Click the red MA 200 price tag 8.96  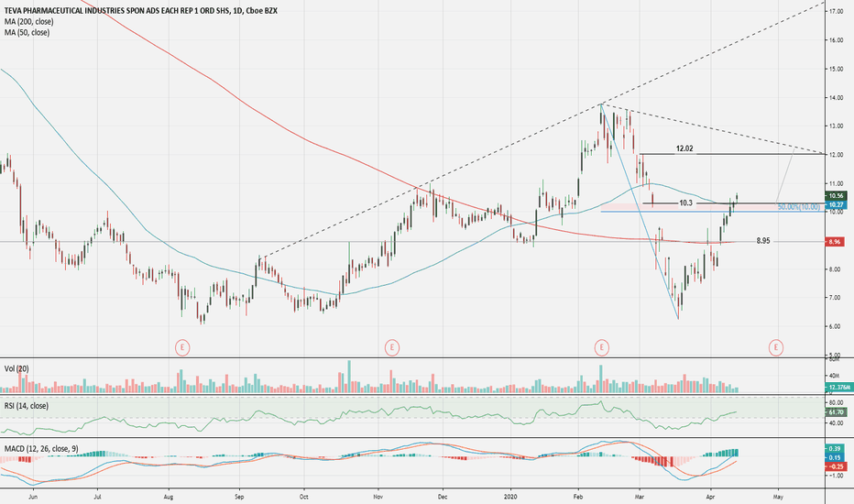(836, 242)
